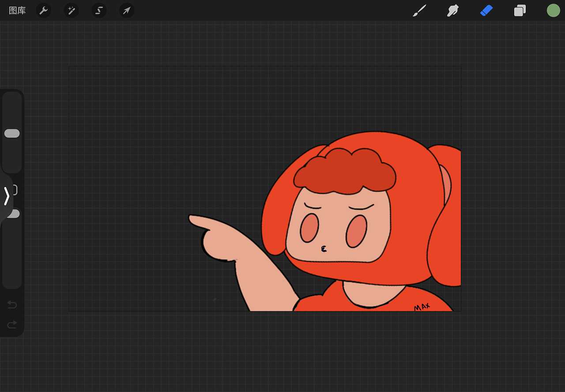Open the green color picker swatch
Viewport: 565px width, 392px height.
[x=553, y=11]
